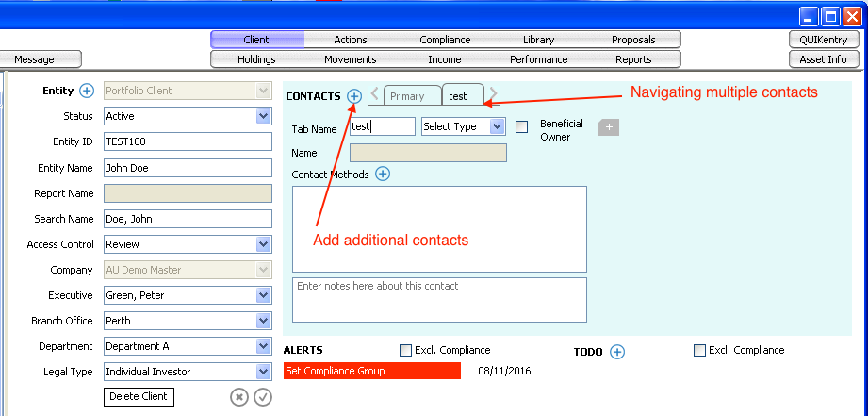Click the cancel X circle icon
This screenshot has width=868, height=416.
point(239,397)
